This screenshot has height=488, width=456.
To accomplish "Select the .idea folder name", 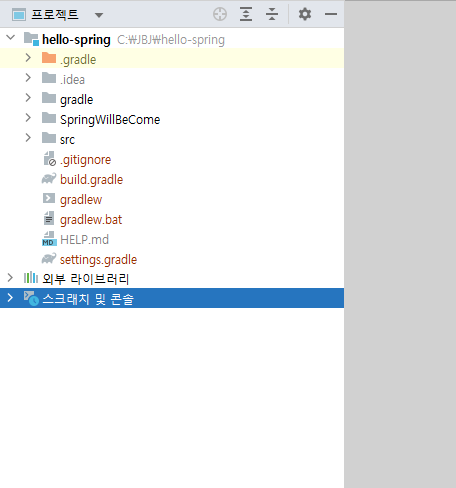I will [72, 80].
